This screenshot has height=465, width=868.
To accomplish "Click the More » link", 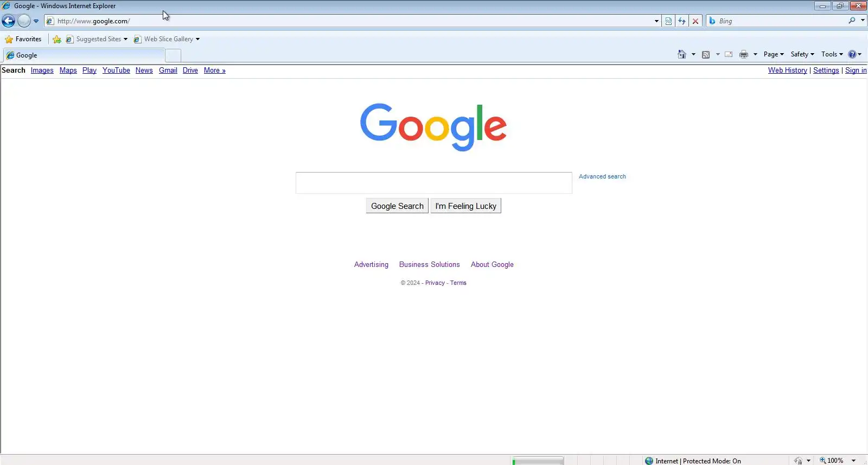I will (214, 71).
